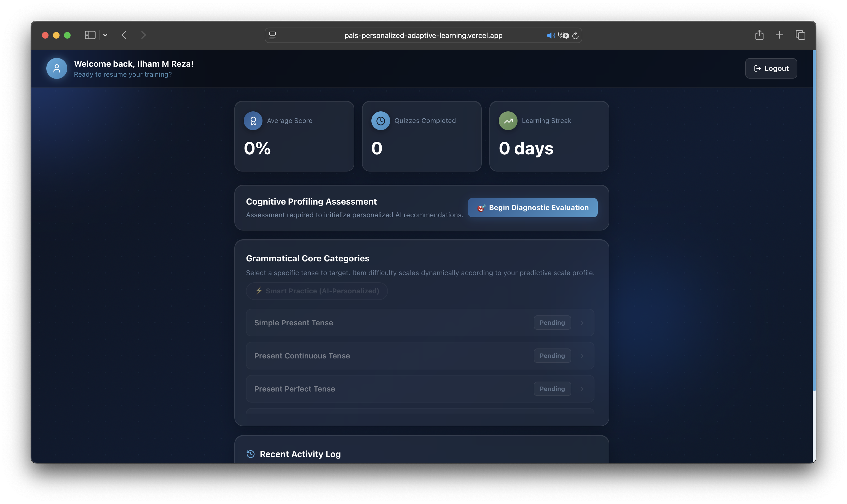Click the Quizzes Completed clock icon

(380, 120)
